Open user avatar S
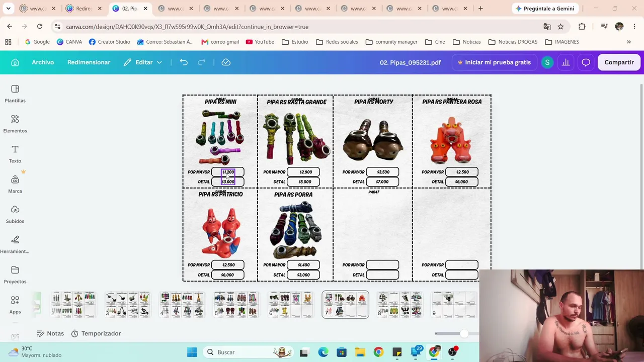The height and width of the screenshot is (362, 644). click(547, 62)
